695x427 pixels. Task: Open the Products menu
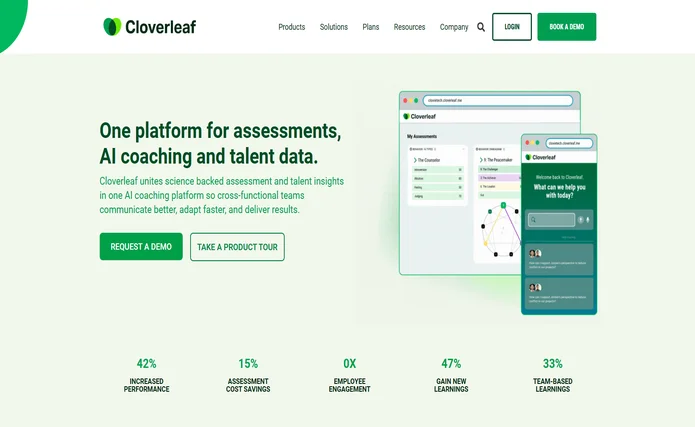coord(292,27)
